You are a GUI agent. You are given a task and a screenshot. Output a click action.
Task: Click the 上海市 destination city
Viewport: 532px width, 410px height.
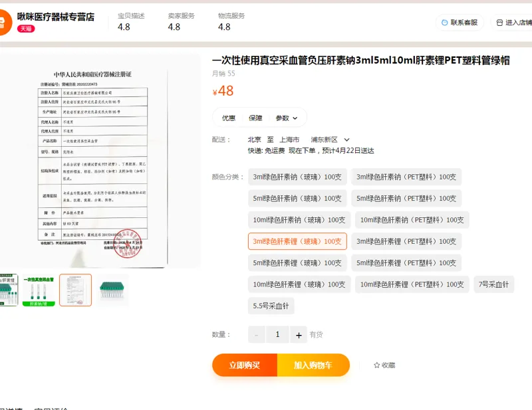(289, 140)
